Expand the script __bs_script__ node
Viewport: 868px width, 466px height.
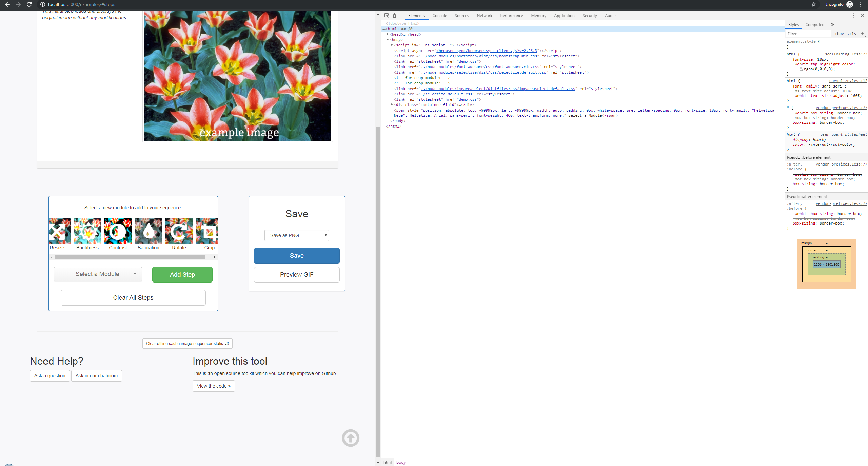tap(392, 45)
